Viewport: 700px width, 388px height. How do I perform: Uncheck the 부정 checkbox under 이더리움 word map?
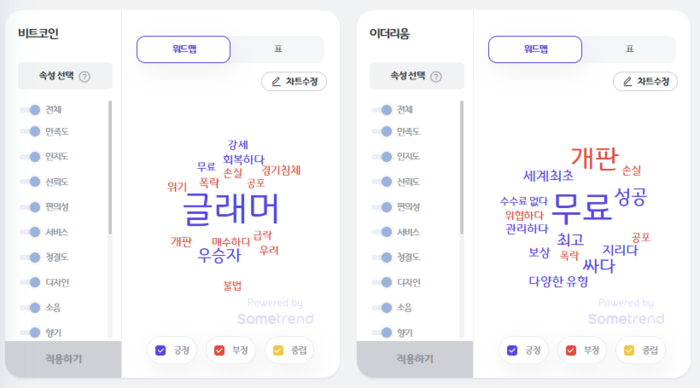pyautogui.click(x=571, y=350)
